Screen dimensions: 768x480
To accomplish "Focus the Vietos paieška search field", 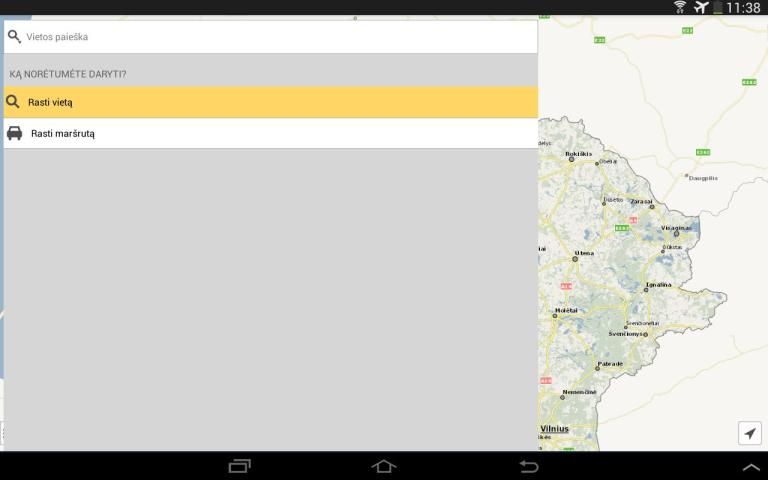I will point(270,37).
